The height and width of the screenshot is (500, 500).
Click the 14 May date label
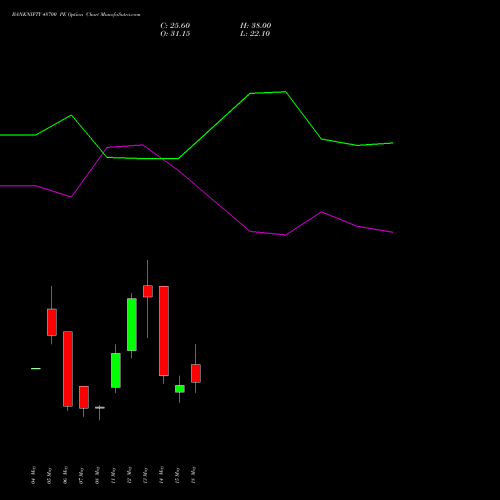click(x=161, y=475)
